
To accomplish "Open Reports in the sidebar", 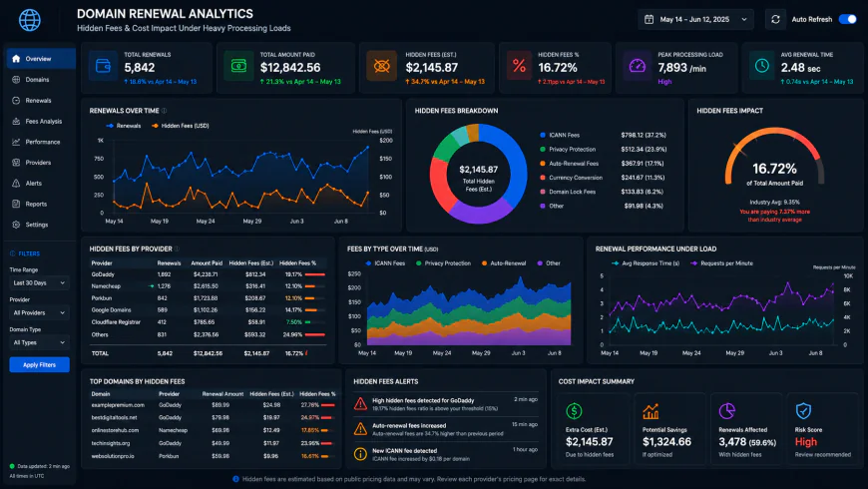I will 41,204.
